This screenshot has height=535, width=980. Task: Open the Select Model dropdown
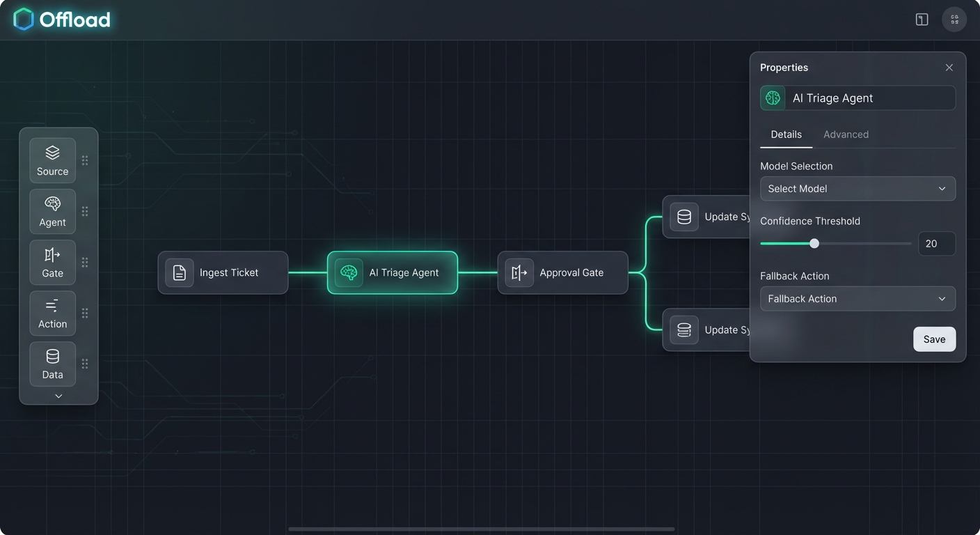point(857,188)
